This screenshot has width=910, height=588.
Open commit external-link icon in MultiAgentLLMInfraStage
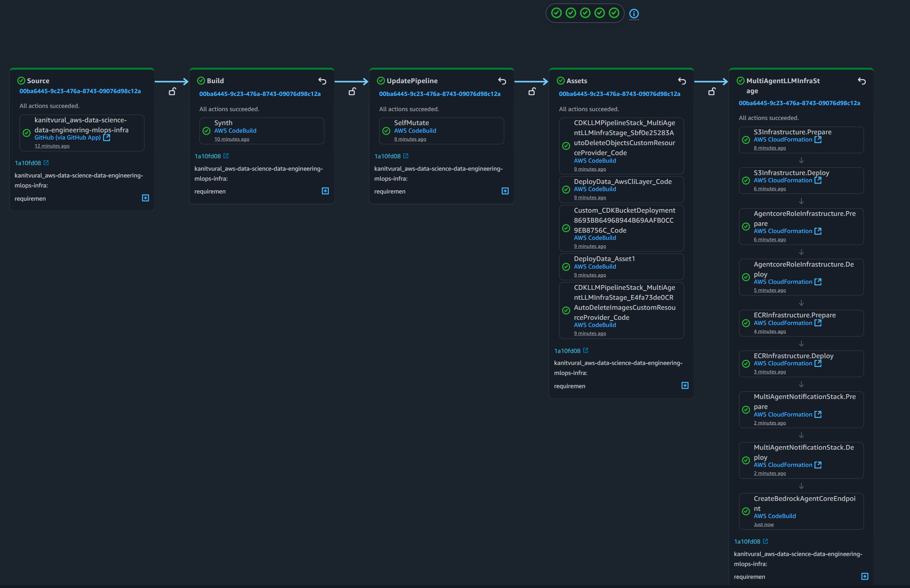pos(765,541)
